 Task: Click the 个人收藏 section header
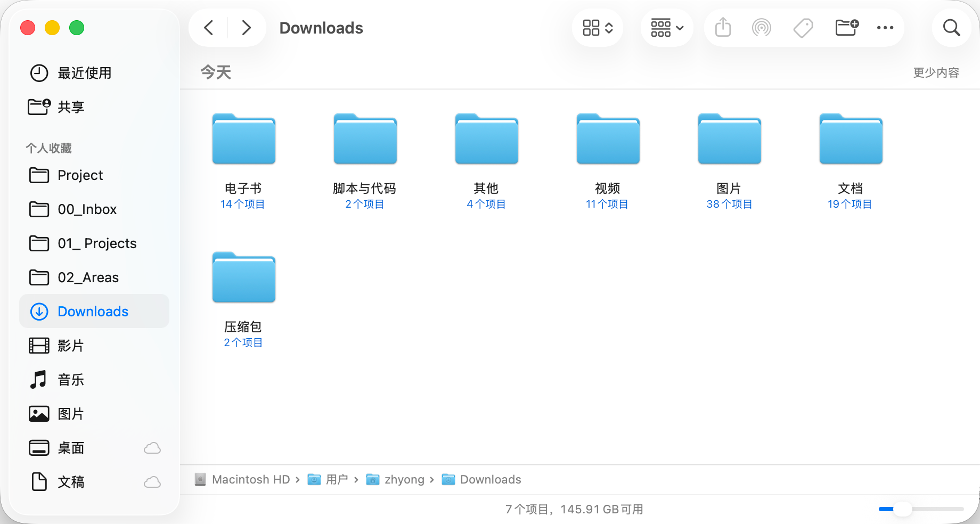tap(48, 148)
